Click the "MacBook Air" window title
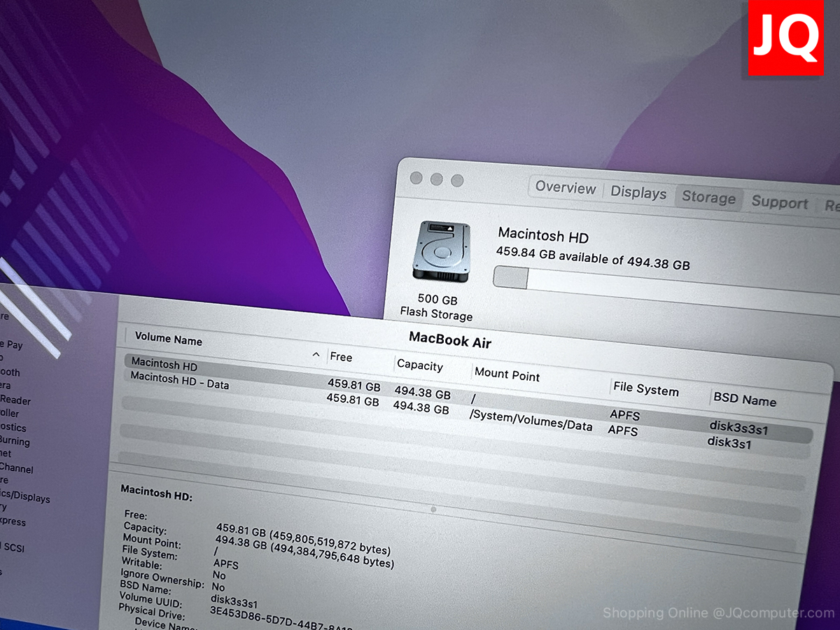Screen dimensions: 840x630 (450, 339)
